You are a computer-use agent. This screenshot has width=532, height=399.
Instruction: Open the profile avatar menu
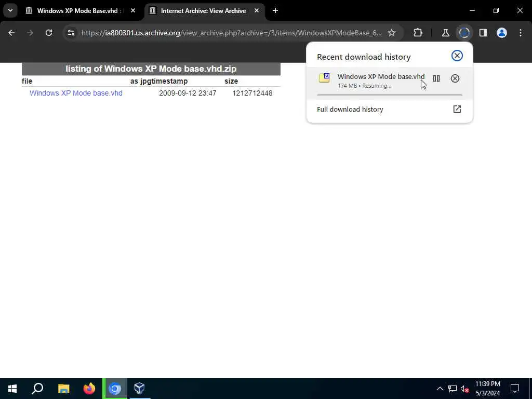pyautogui.click(x=502, y=33)
